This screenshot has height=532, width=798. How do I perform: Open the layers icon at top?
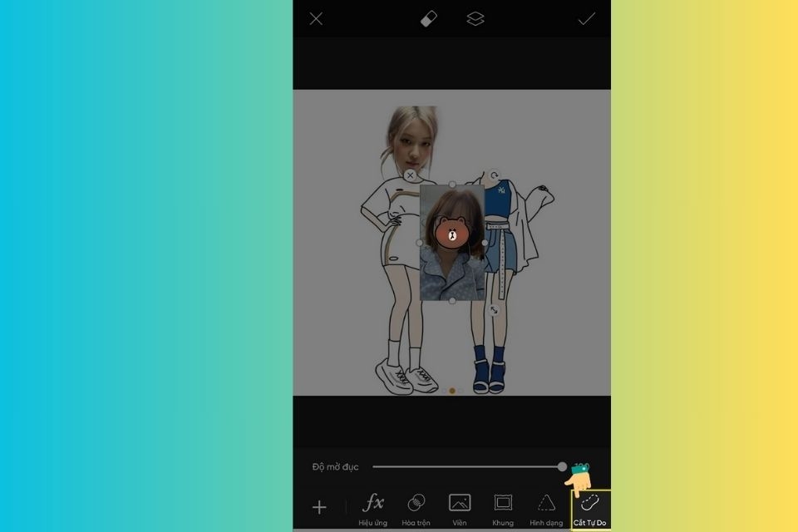pyautogui.click(x=475, y=19)
